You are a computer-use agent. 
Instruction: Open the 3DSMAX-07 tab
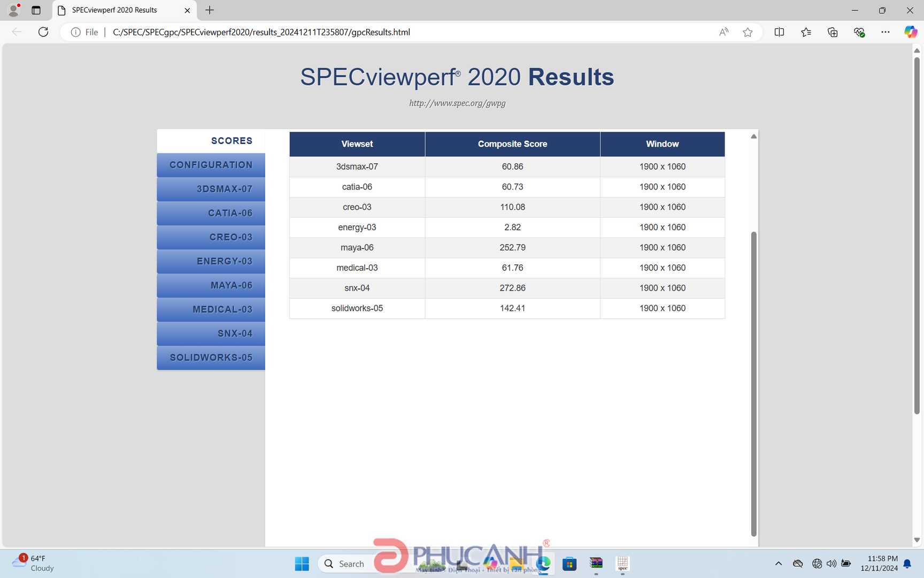tap(211, 189)
